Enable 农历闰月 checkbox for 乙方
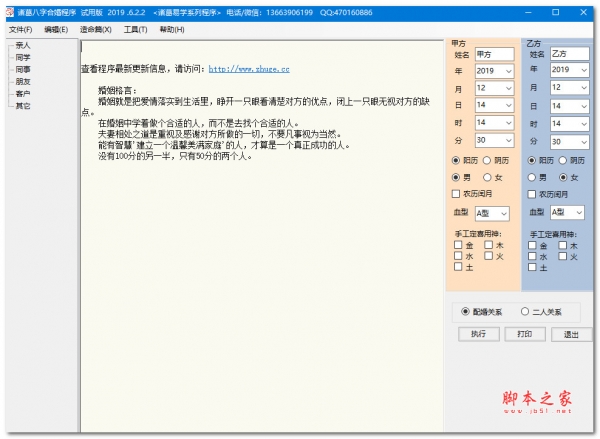The height and width of the screenshot is (439, 600). tap(532, 194)
